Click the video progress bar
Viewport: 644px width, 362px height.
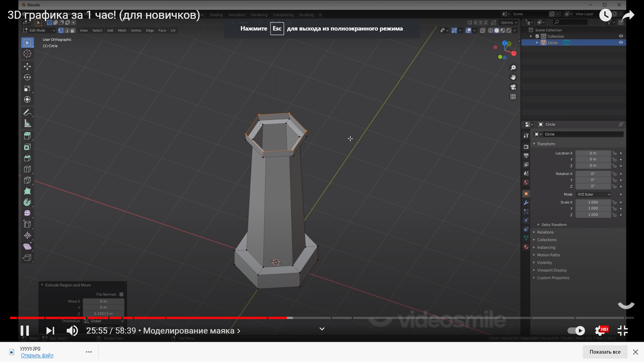pos(322,318)
